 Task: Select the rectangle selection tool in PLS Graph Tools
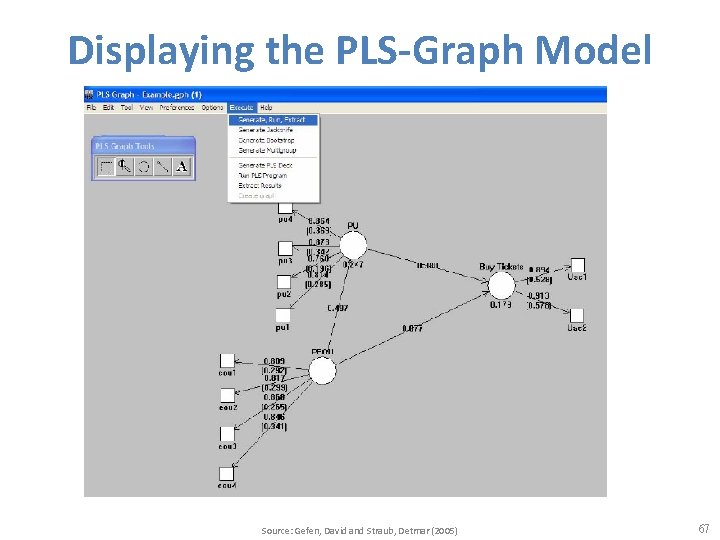(106, 166)
